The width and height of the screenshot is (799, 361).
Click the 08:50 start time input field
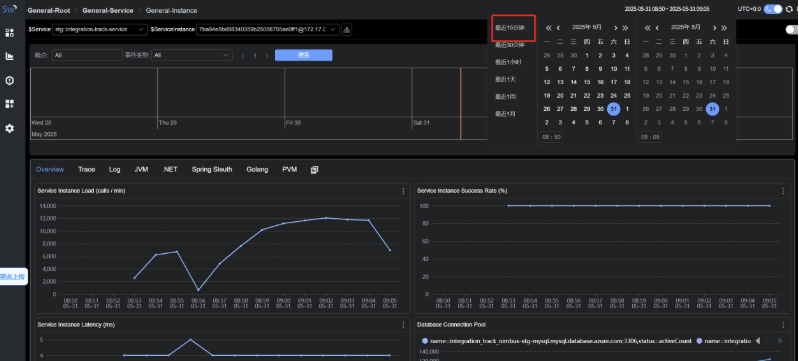tap(552, 137)
